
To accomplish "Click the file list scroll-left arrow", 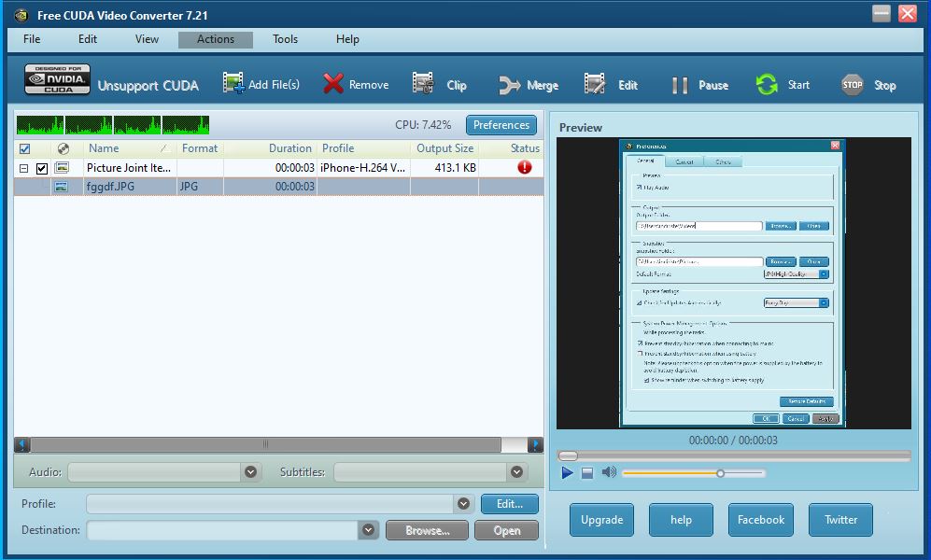I will pyautogui.click(x=22, y=444).
